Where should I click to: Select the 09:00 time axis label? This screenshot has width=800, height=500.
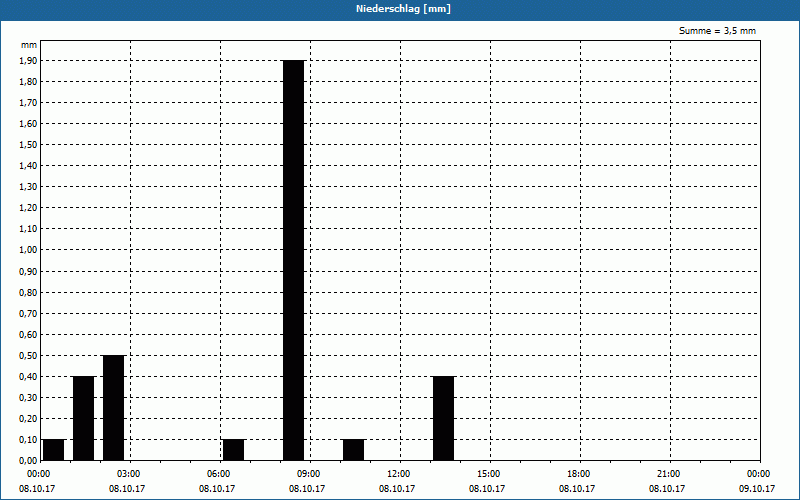(309, 474)
